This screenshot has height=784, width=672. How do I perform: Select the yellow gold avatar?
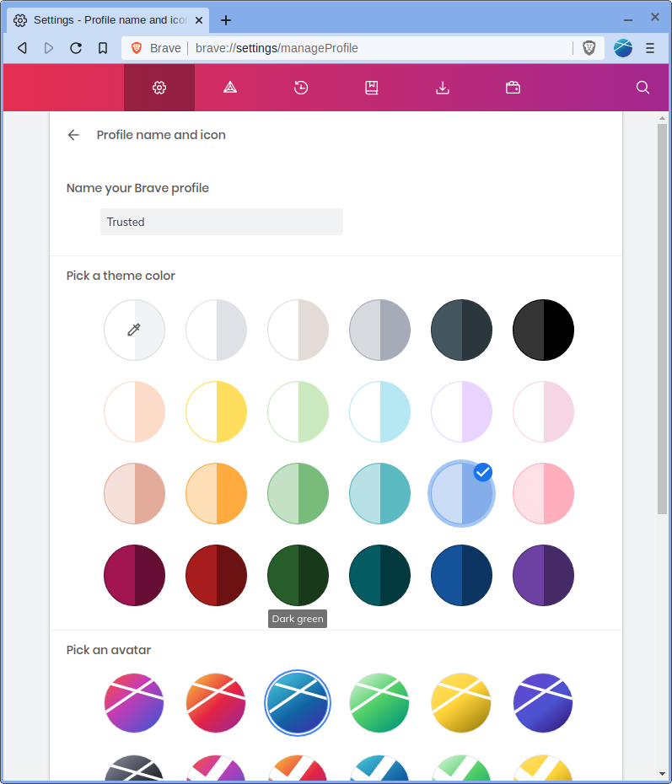461,703
